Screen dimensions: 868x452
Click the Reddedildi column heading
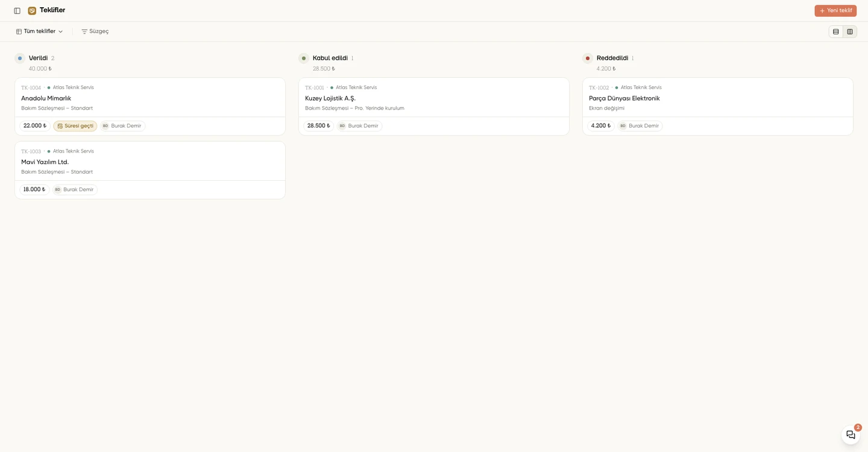pos(612,58)
